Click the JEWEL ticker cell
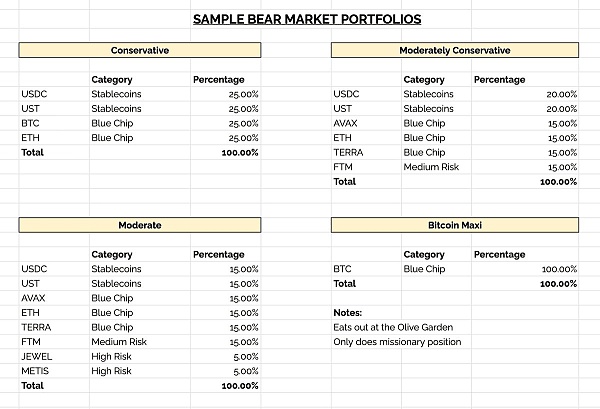Screen dimensions: 600x409 coord(35,356)
